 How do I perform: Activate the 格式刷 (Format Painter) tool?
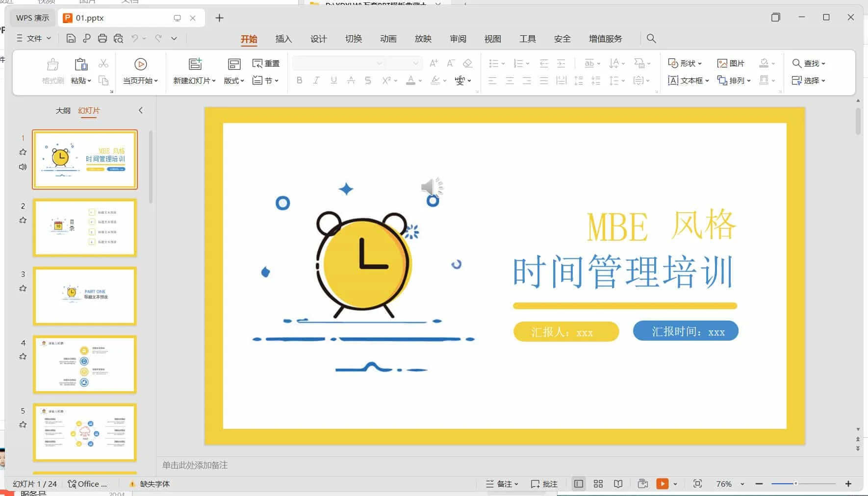(52, 70)
